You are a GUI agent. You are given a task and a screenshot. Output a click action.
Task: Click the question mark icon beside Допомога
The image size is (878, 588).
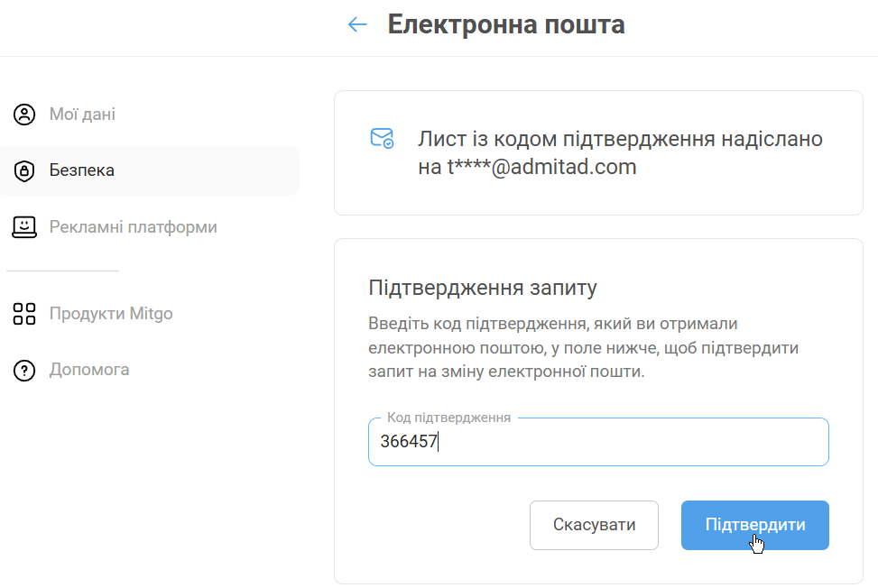coord(24,370)
